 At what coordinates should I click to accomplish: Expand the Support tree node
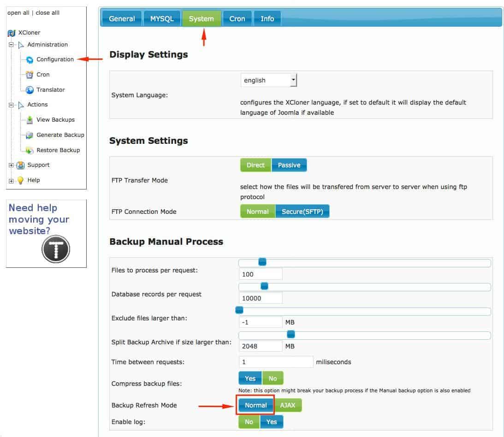pos(11,165)
